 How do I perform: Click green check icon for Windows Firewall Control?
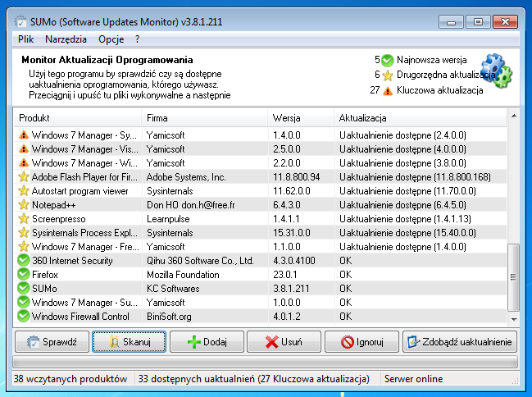click(24, 316)
